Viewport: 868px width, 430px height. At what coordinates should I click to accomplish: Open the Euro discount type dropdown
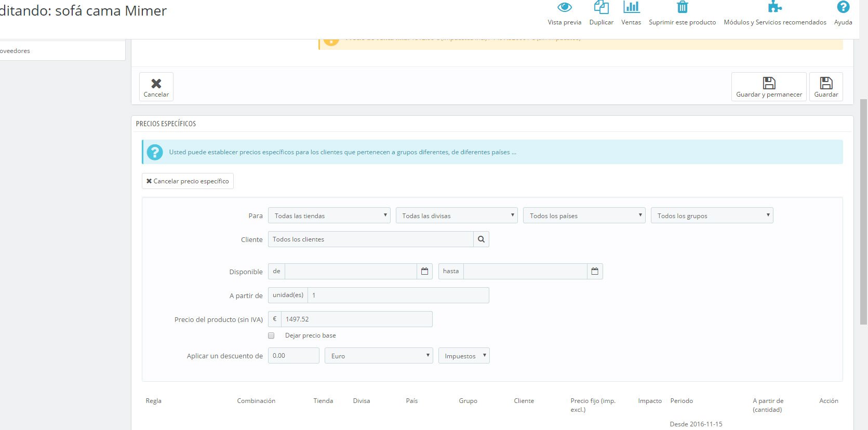[379, 356]
